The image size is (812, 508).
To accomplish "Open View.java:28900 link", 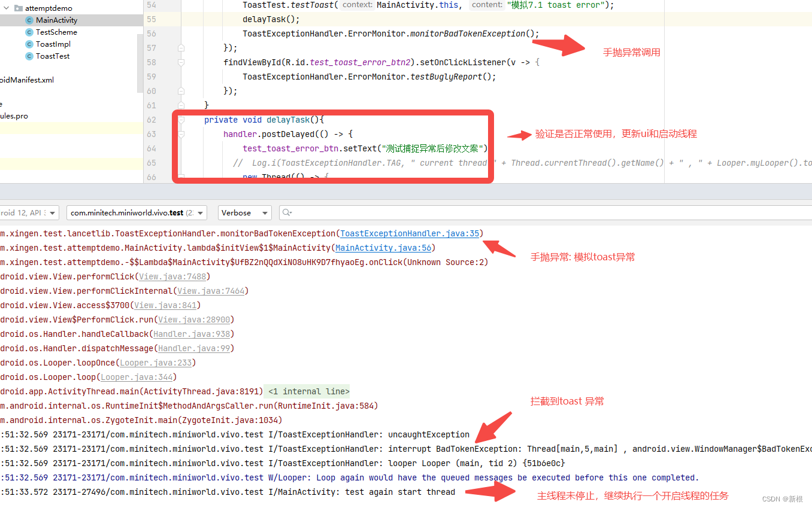I will 194,320.
